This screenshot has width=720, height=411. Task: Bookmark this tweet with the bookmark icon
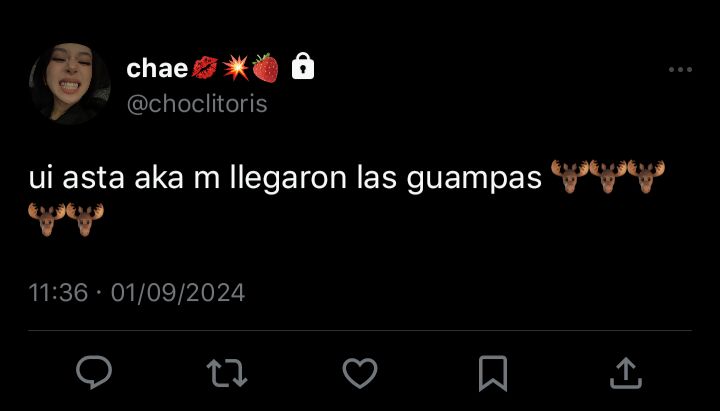point(493,373)
